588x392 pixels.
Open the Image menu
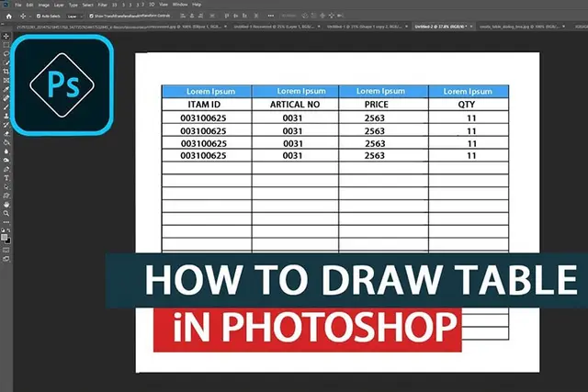click(x=44, y=5)
